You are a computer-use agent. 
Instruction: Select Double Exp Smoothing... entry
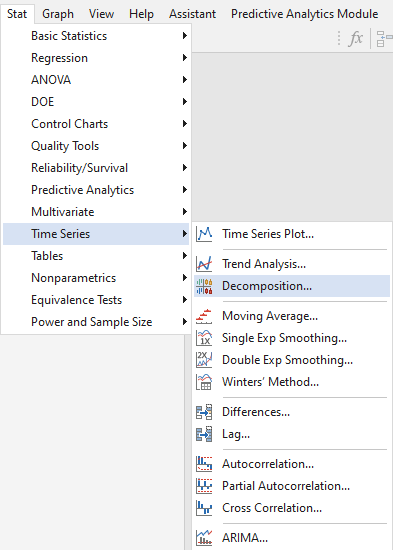(x=292, y=360)
